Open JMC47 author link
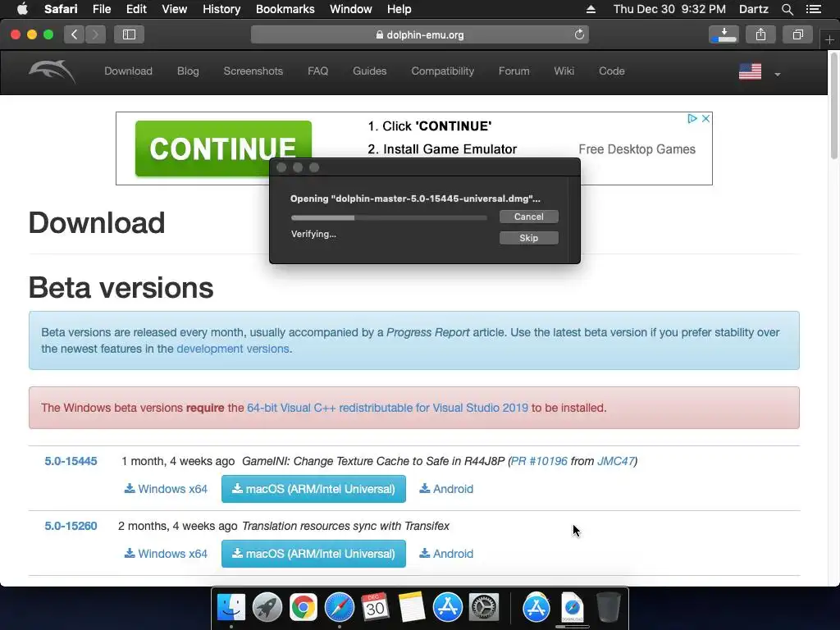 pos(615,461)
